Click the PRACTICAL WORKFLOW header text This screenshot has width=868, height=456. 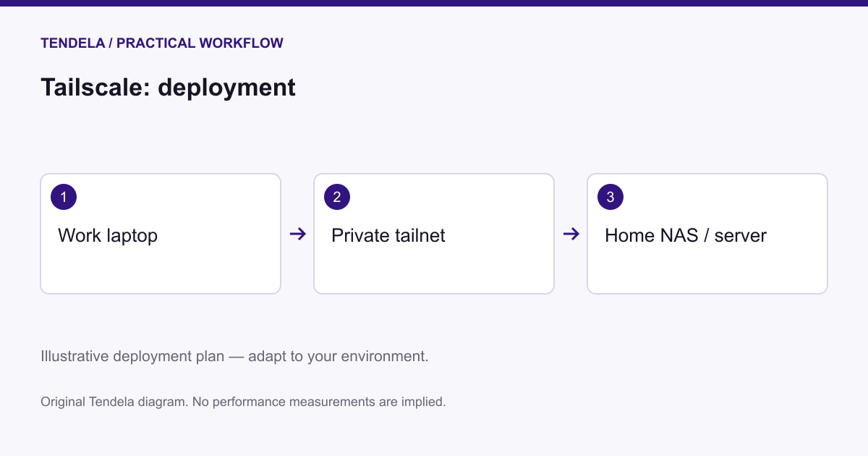[x=200, y=43]
